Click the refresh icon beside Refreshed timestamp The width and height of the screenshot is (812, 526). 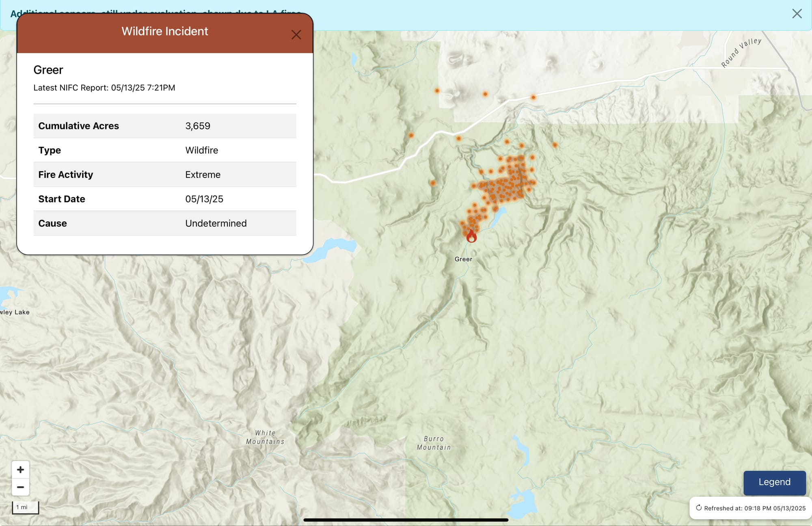pos(699,508)
